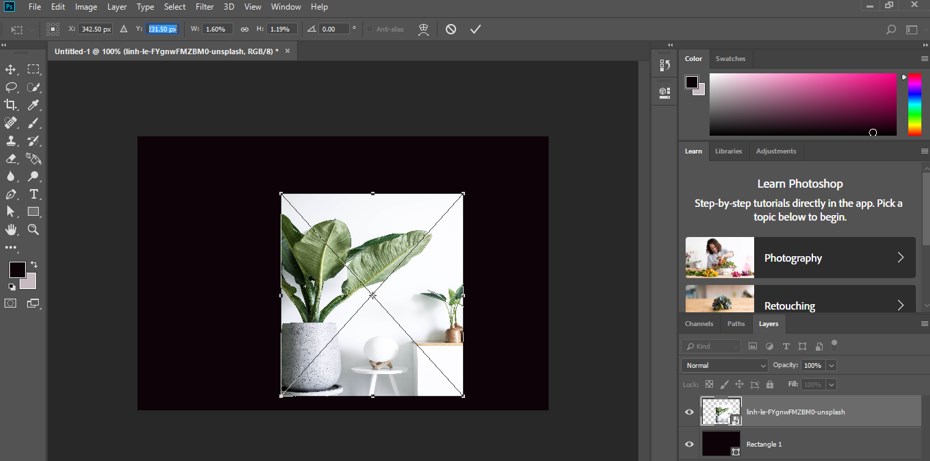Open the History panel icon
This screenshot has width=930, height=461.
click(665, 65)
